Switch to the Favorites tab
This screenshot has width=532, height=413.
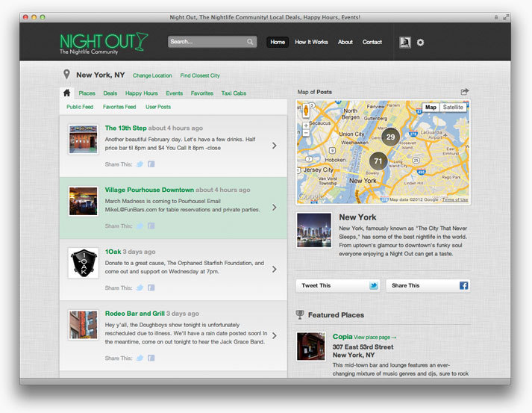[202, 93]
